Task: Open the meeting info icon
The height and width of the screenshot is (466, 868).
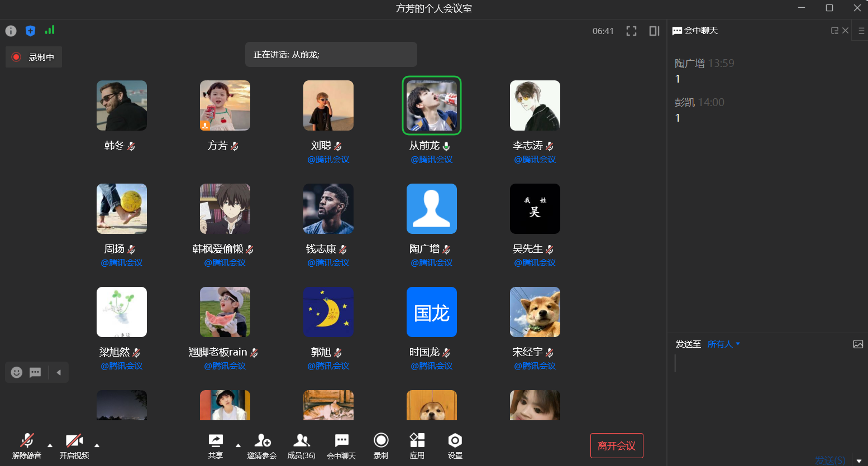Action: 11,31
